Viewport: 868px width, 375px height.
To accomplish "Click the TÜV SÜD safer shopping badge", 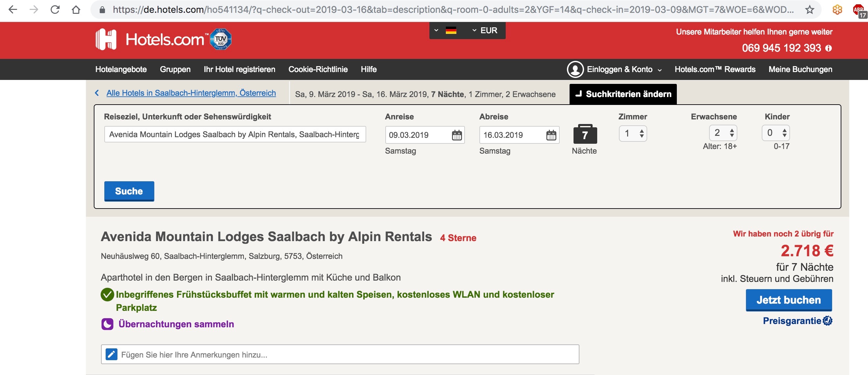I will (x=221, y=39).
